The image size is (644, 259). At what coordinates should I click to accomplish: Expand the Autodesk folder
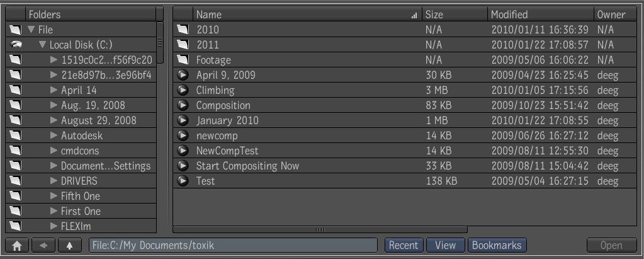tap(54, 135)
